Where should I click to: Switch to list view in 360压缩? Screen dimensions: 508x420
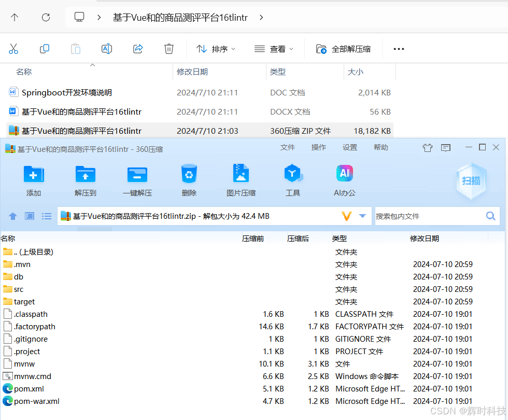tap(47, 216)
